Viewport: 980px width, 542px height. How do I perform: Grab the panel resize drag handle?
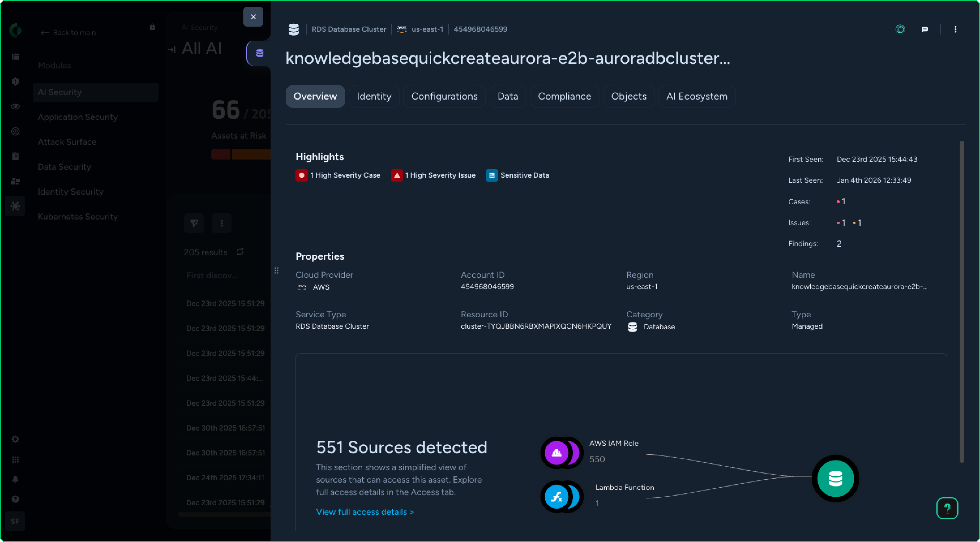tap(277, 271)
